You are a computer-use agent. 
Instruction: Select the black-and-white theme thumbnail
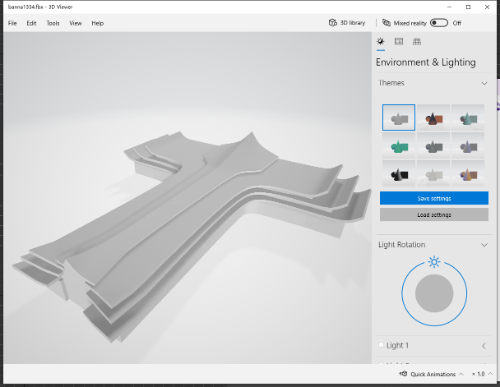(x=399, y=174)
